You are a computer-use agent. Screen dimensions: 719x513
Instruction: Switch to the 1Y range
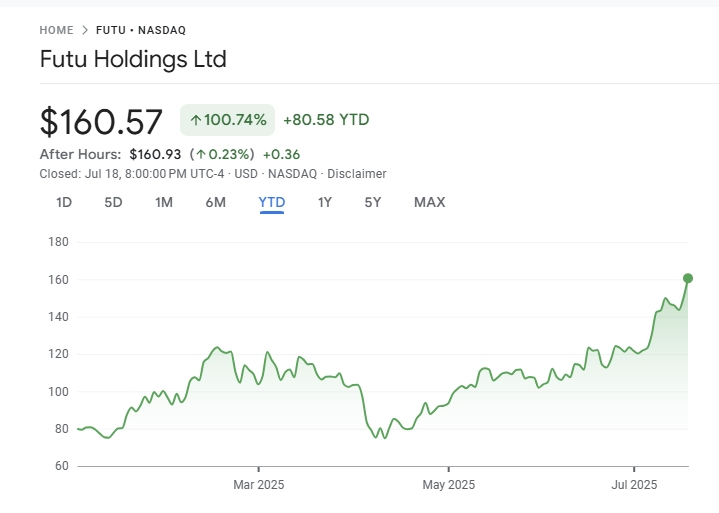click(325, 202)
